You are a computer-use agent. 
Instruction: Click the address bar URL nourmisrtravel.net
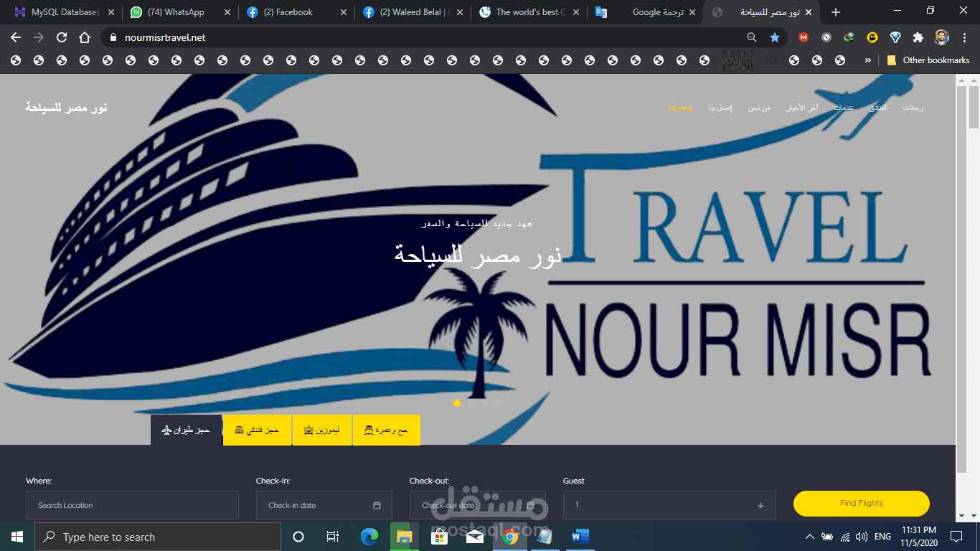pyautogui.click(x=165, y=37)
